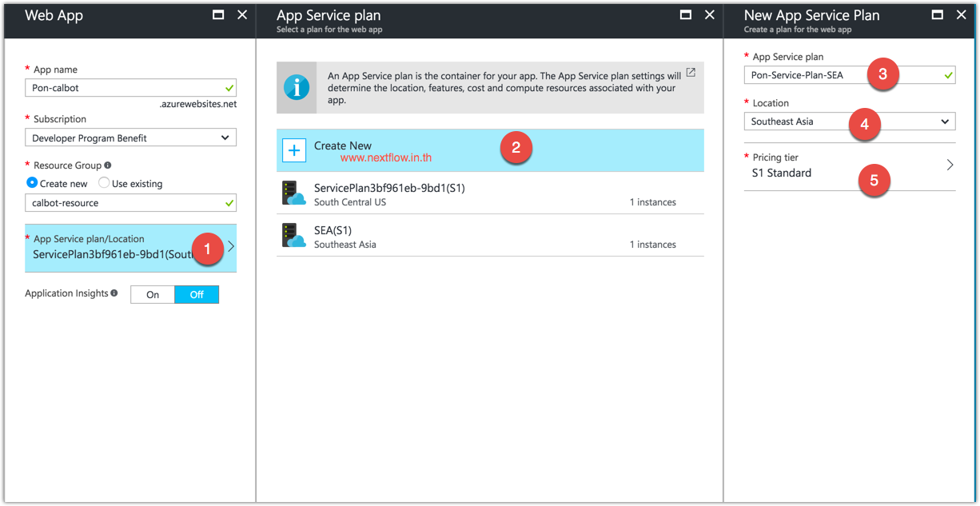This screenshot has width=980, height=506.
Task: Click the maximize icon on New App Service Plan blade
Action: (x=937, y=14)
